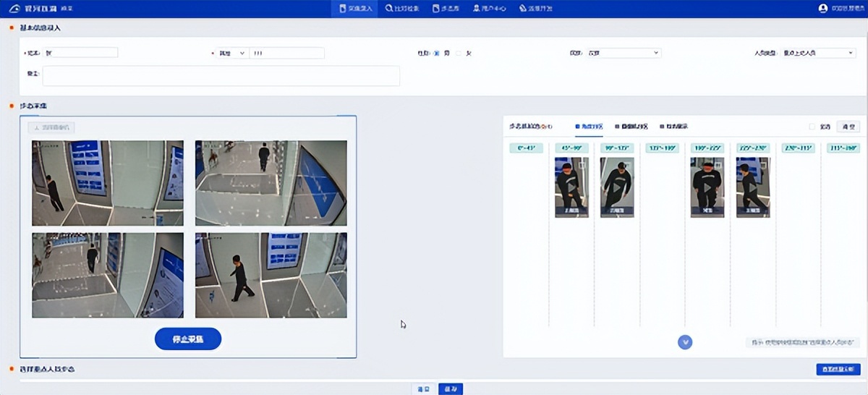Open the user center tab in navigation
This screenshot has width=868, height=395.
490,8
